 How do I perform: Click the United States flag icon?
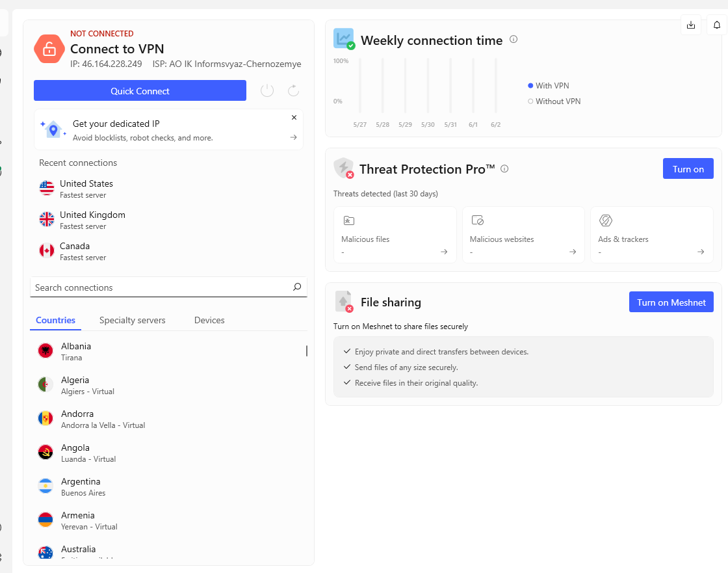tap(46, 188)
